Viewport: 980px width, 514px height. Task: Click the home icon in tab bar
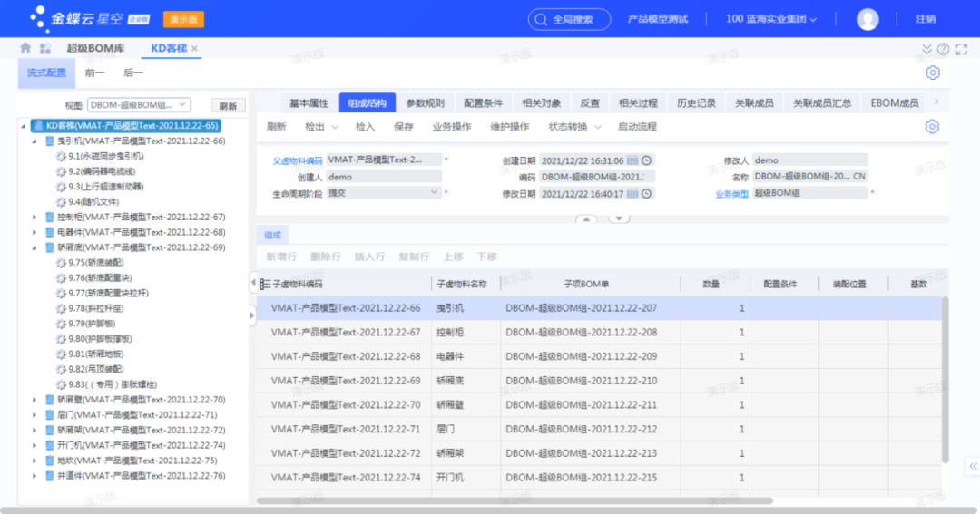coord(25,48)
